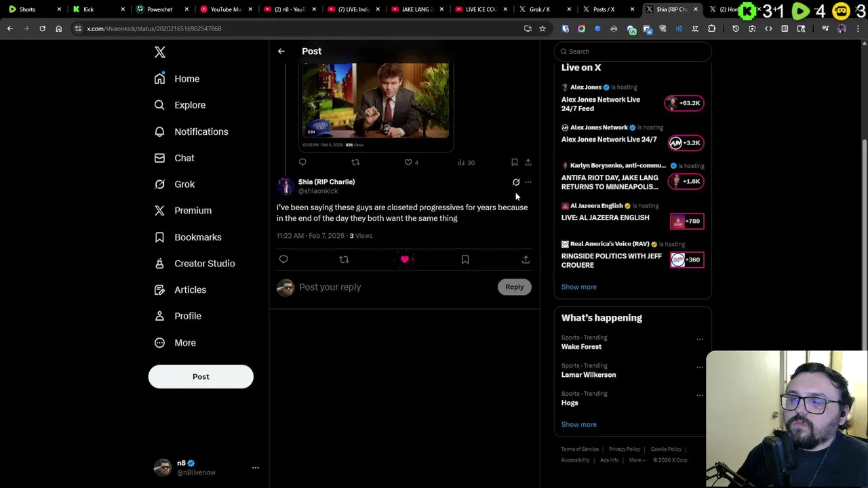
Task: View analytics showing 30 views
Action: click(467, 162)
